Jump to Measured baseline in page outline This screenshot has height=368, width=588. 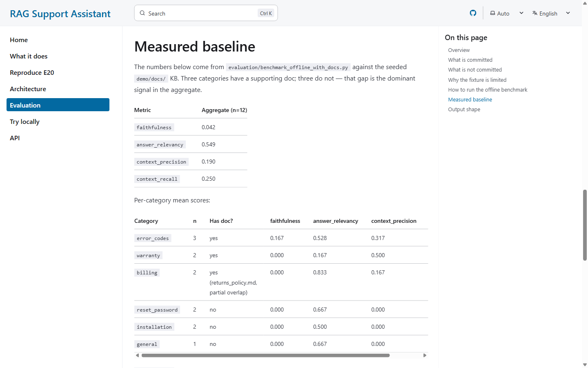coord(470,99)
